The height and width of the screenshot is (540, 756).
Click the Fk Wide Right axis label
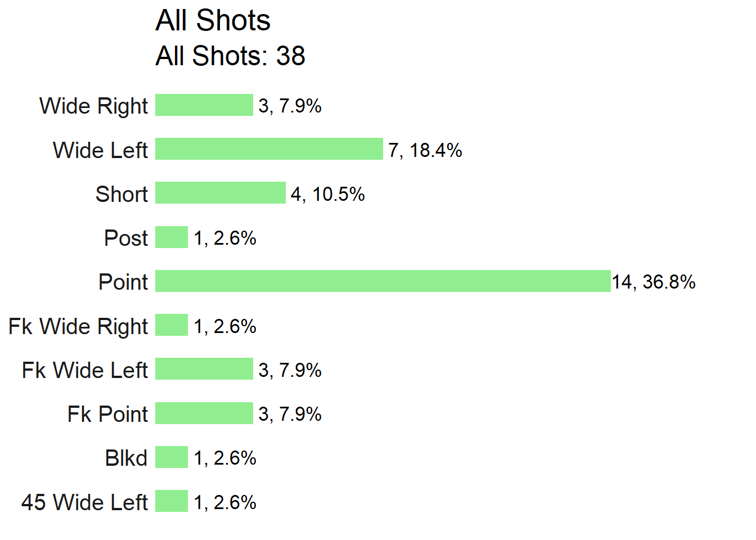pos(78,326)
